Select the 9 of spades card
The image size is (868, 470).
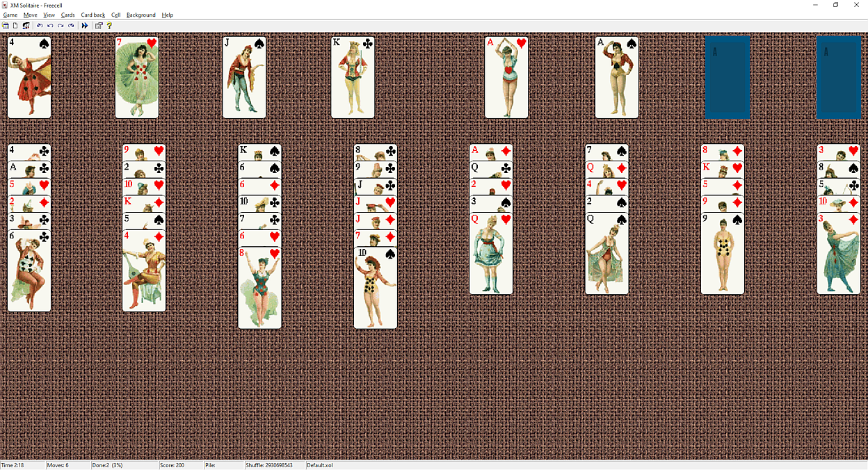[x=723, y=254]
